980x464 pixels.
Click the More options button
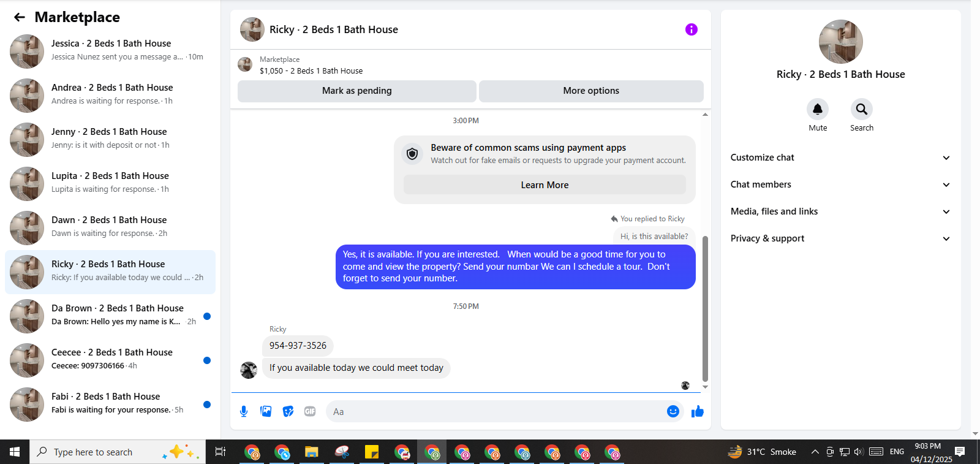pos(591,91)
